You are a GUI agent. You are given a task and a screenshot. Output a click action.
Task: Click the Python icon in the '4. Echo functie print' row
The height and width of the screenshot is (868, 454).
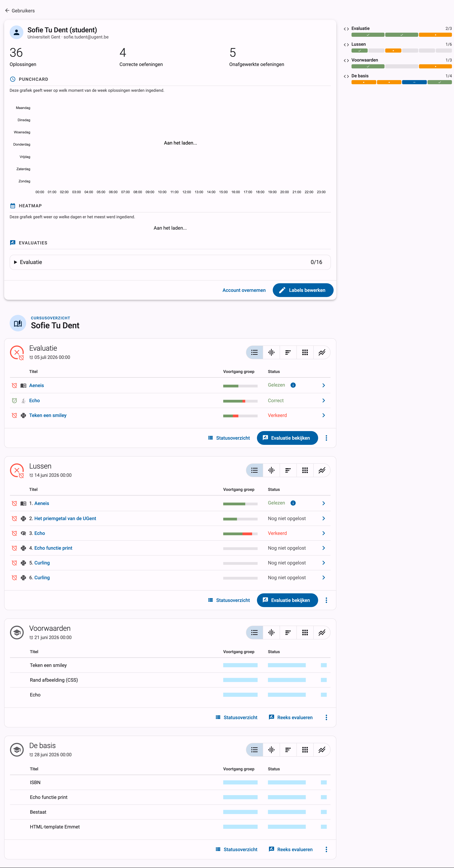coord(23,548)
